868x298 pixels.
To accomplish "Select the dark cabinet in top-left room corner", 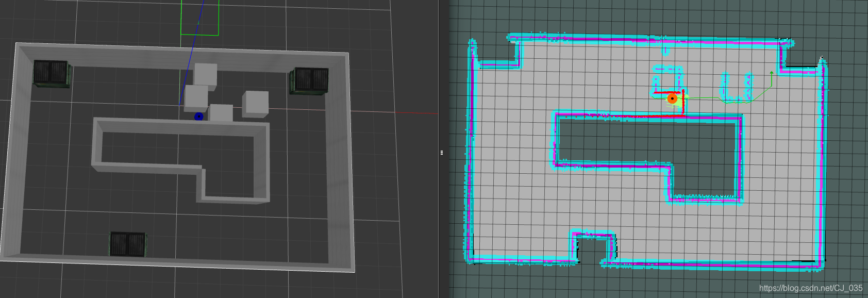I will 52,73.
